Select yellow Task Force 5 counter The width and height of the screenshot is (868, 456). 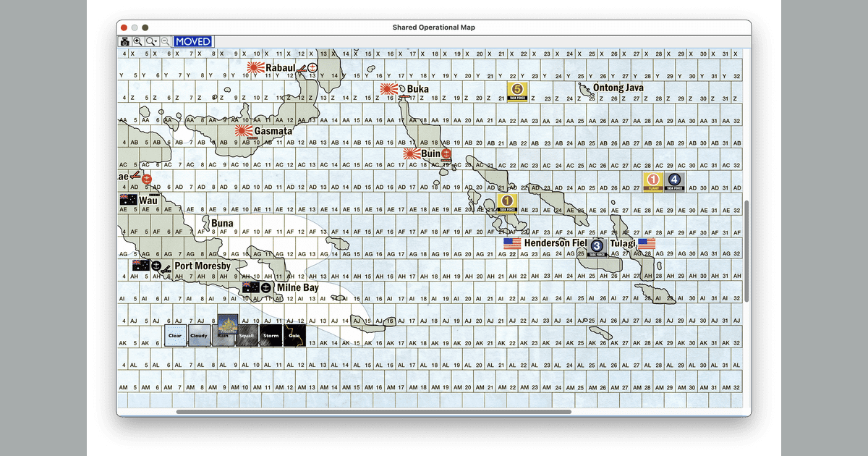coord(516,91)
